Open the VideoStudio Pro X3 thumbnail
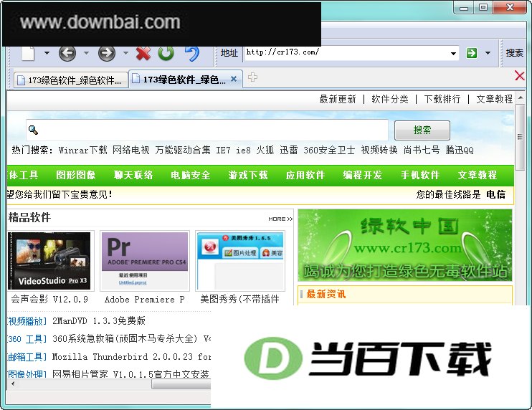Image resolution: width=532 pixels, height=410 pixels. click(49, 261)
